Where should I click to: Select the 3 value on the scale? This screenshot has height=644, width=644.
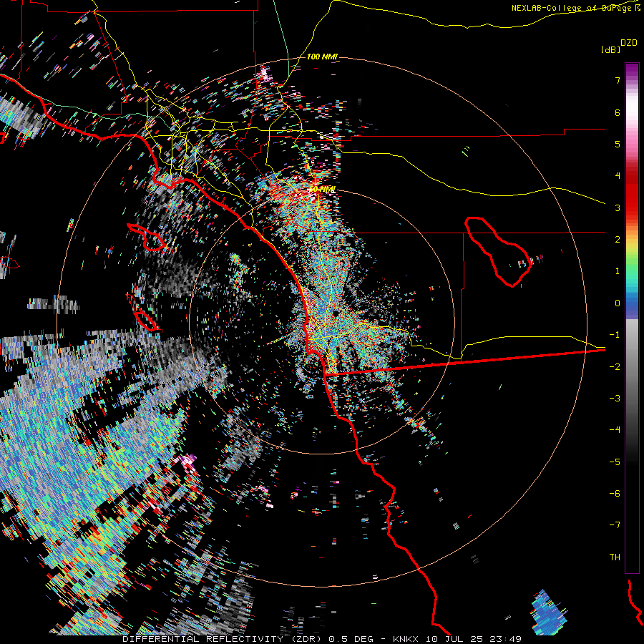[618, 208]
